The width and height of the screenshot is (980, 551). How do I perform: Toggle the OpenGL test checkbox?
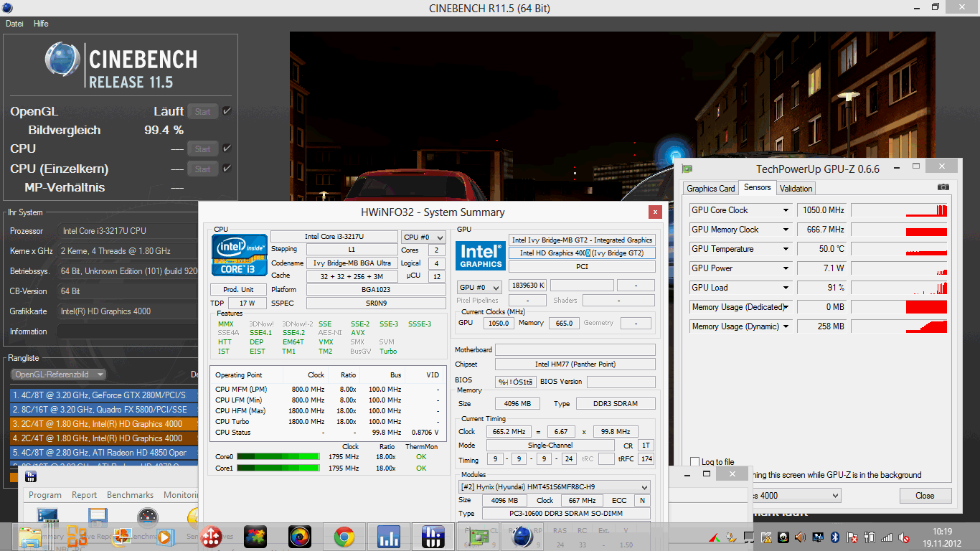pos(227,111)
